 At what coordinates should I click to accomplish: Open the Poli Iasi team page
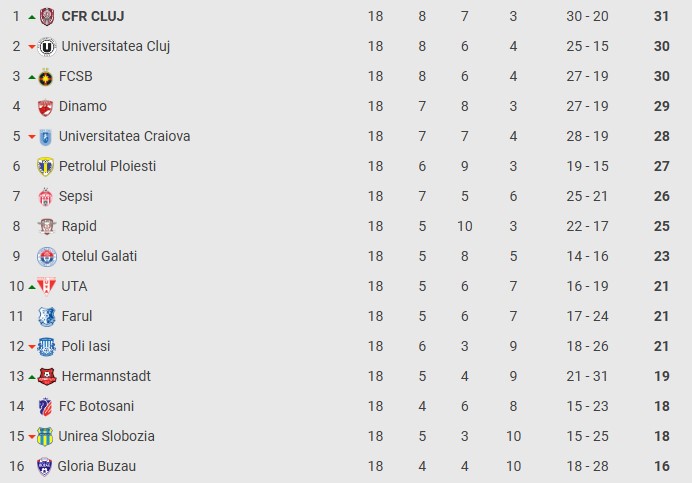tap(85, 346)
